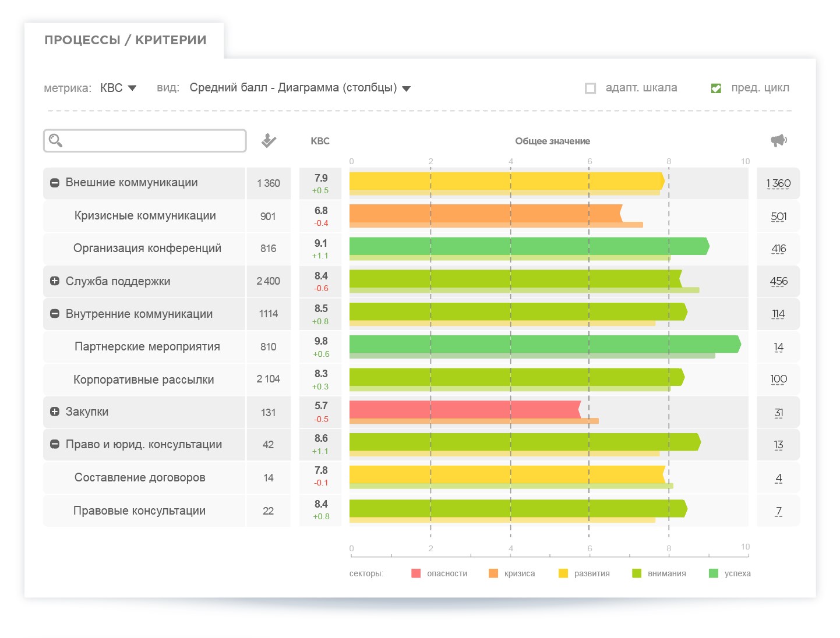Expand the Закупки group
This screenshot has height=638, width=840.
pos(55,412)
